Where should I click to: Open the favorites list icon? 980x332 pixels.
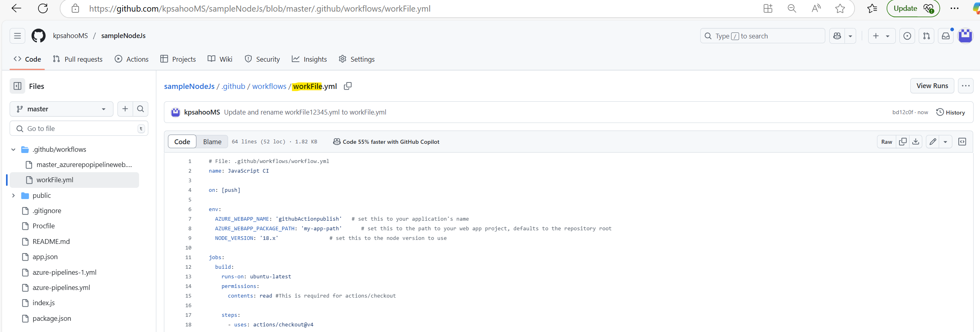(872, 8)
